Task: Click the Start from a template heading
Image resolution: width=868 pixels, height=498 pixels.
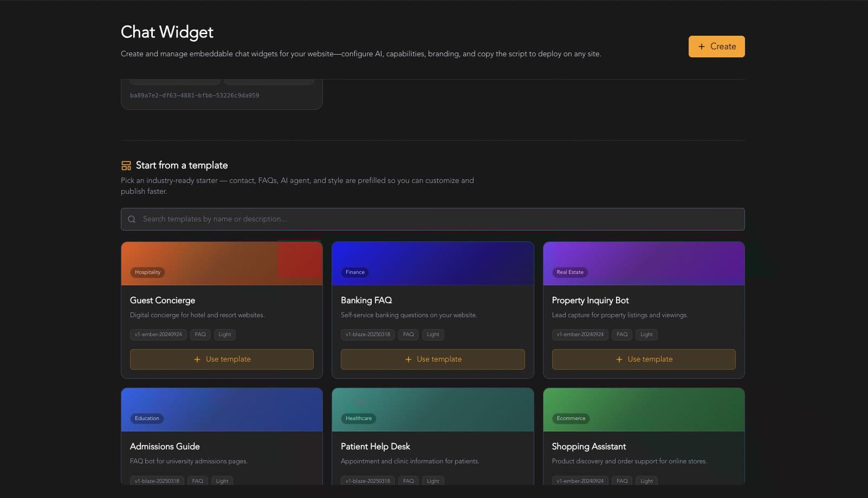Action: pos(182,166)
